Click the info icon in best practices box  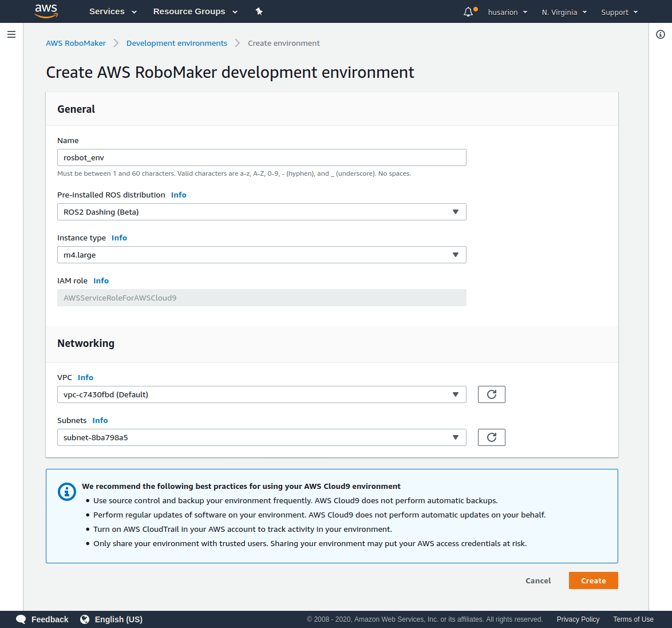click(67, 492)
